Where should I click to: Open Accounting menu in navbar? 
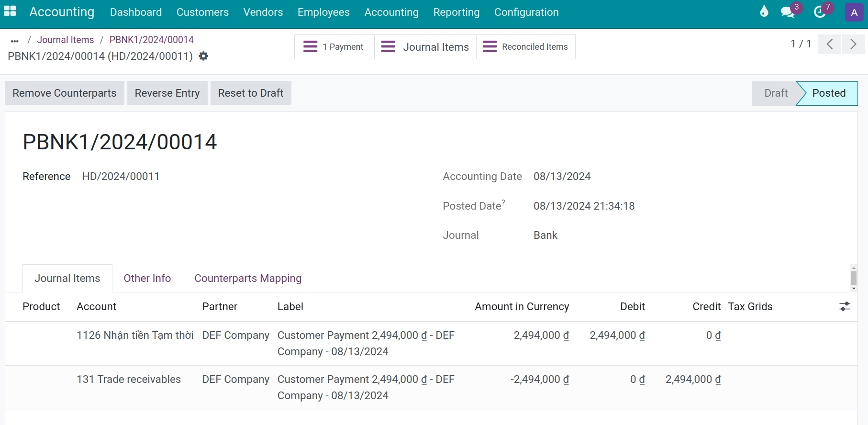[391, 12]
